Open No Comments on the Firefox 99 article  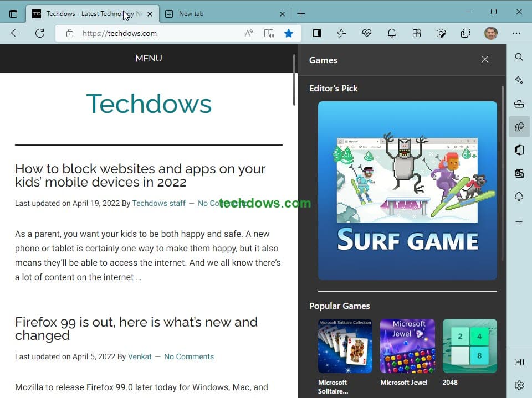coord(189,356)
